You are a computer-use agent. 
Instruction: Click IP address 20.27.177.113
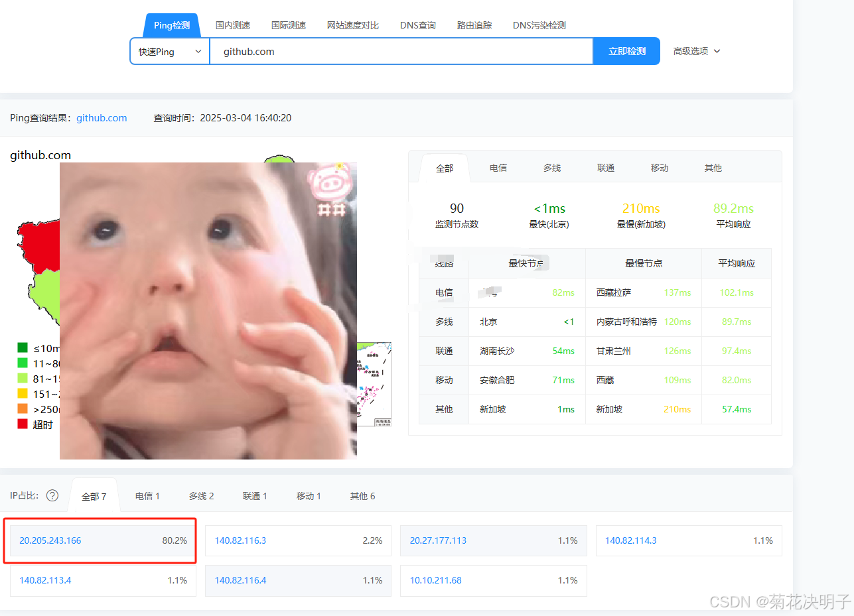438,540
